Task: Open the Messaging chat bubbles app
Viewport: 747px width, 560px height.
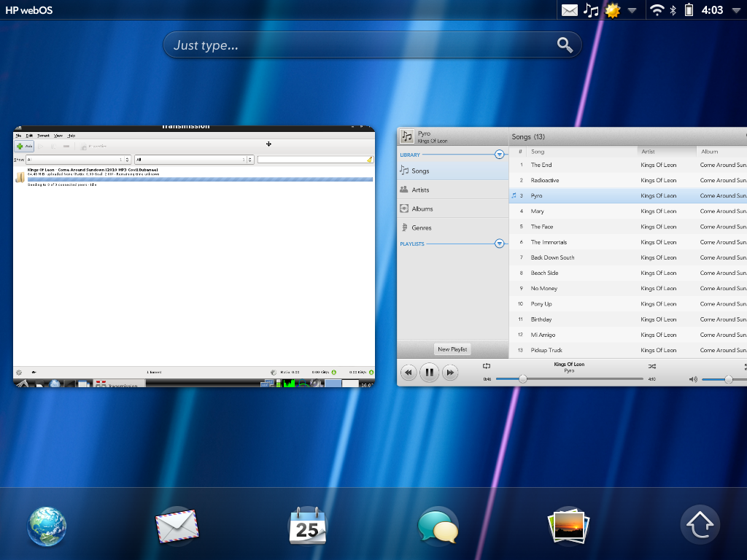Action: [x=438, y=526]
